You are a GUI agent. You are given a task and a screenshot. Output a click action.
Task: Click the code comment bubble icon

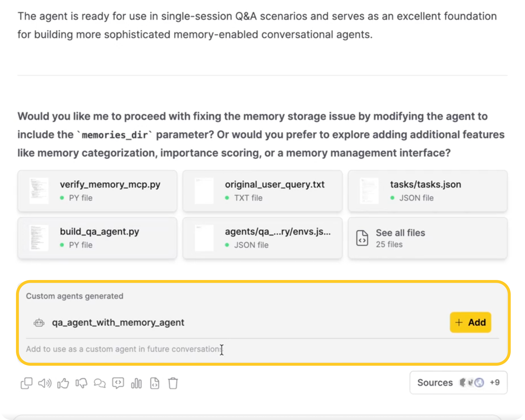(x=118, y=383)
